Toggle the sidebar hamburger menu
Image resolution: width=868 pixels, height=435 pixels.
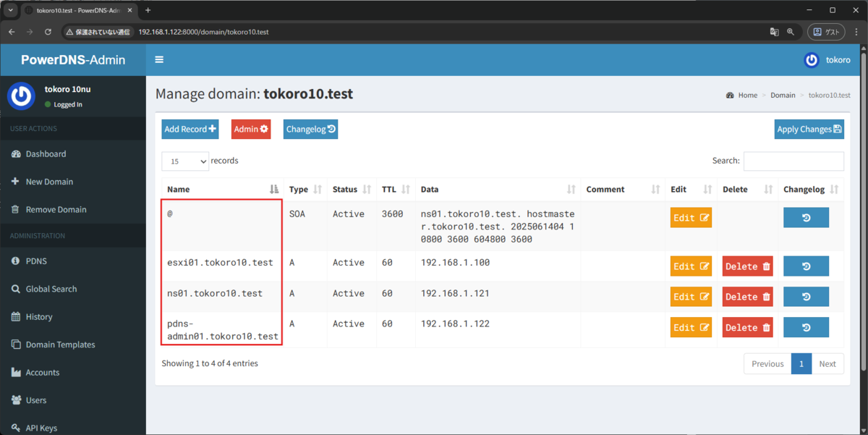click(x=159, y=60)
